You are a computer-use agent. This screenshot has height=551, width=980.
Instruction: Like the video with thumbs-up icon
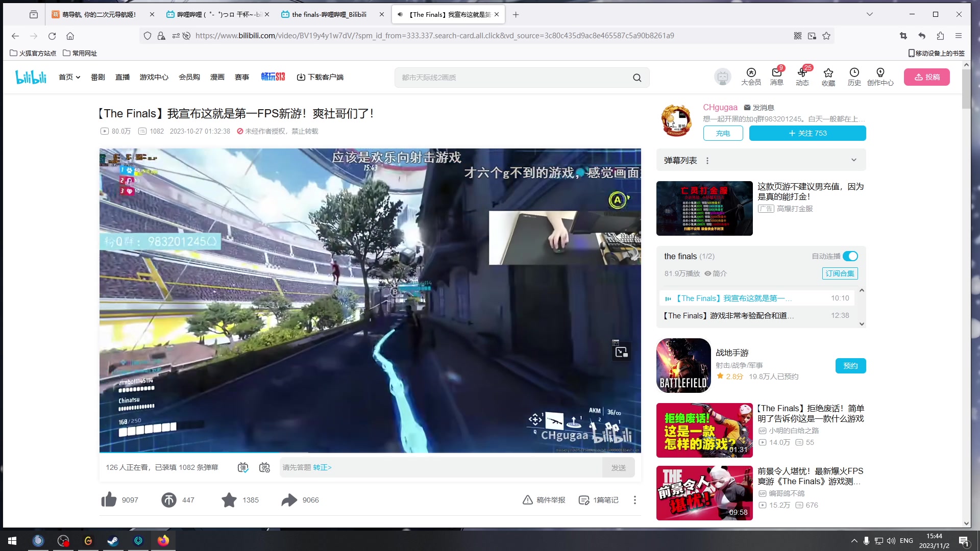point(109,500)
